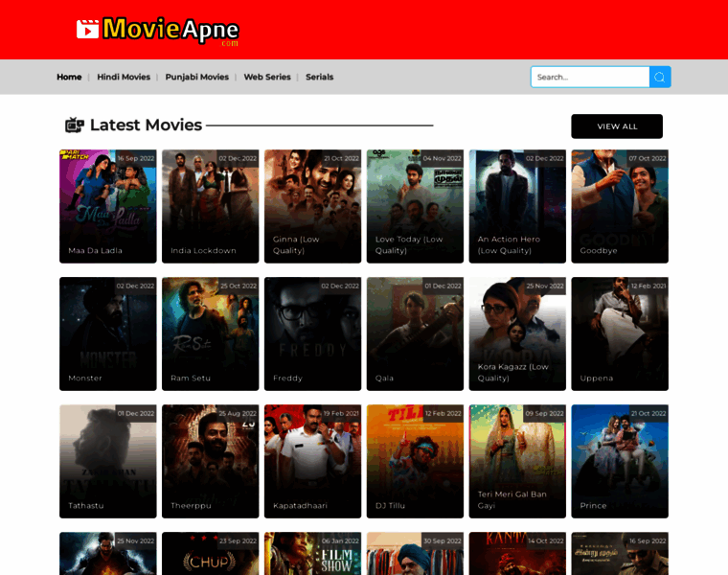Image resolution: width=728 pixels, height=575 pixels.
Task: Click the 07 Oct 2022 date on Goodbye
Action: 648,158
